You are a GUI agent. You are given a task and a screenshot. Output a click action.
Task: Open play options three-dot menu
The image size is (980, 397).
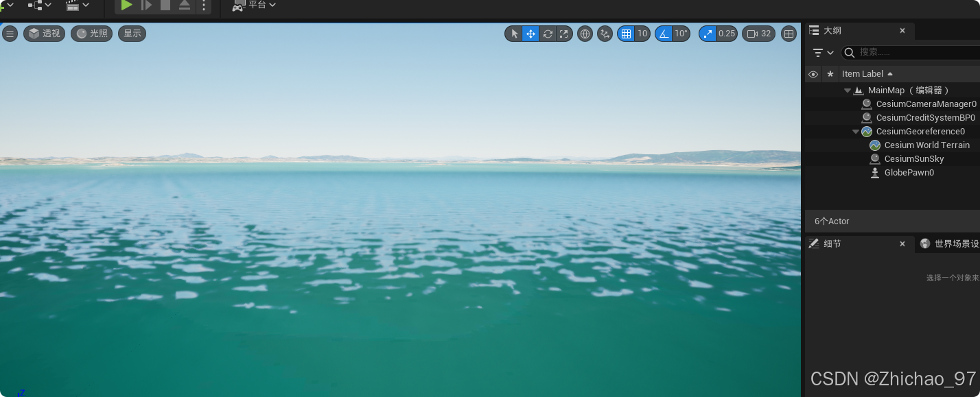coord(204,5)
